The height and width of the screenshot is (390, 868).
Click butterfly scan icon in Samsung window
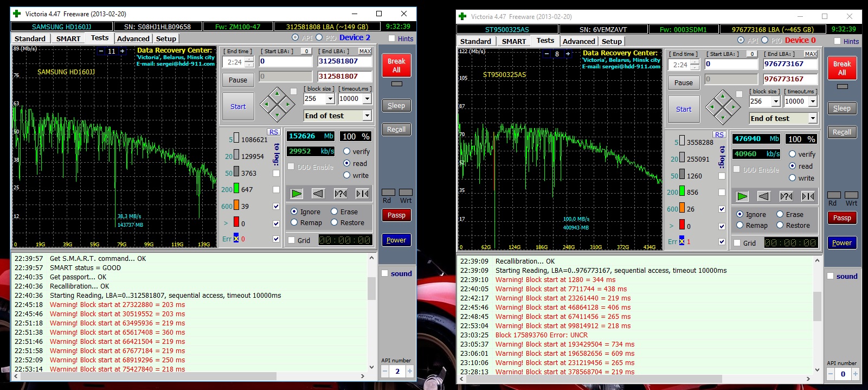point(363,194)
